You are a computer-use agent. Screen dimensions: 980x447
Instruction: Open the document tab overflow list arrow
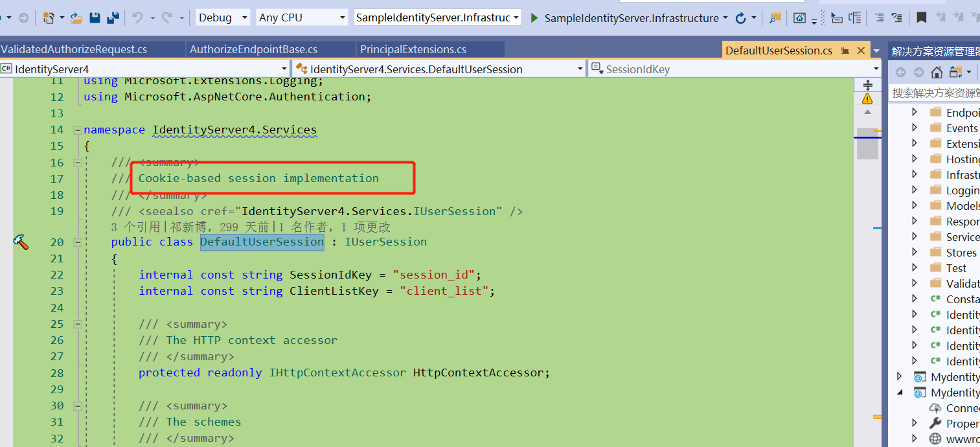pos(876,50)
